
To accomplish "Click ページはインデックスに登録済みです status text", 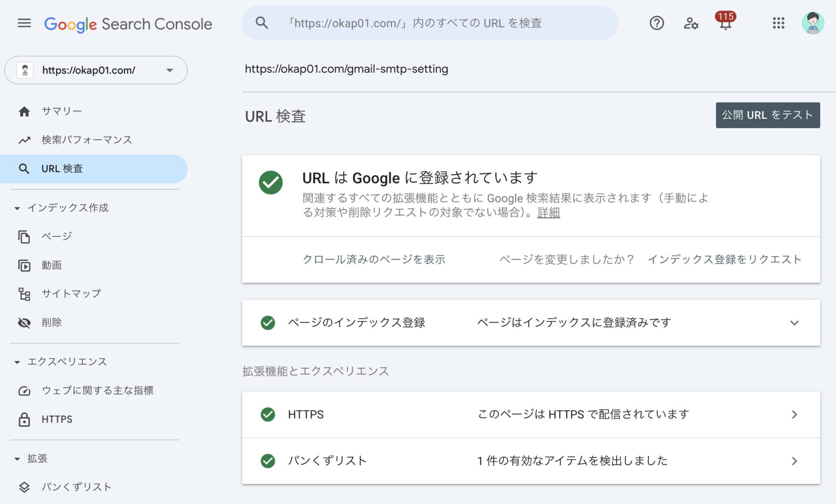I will (574, 323).
